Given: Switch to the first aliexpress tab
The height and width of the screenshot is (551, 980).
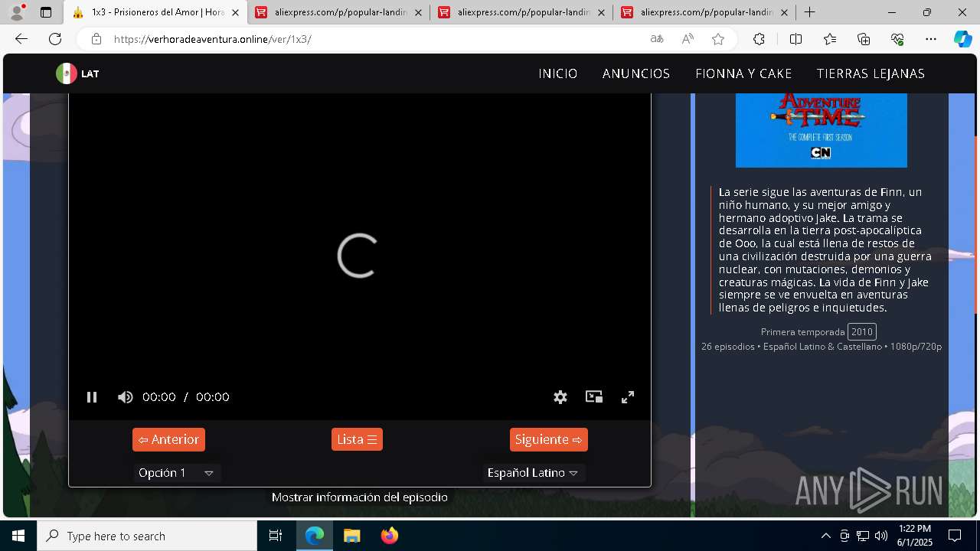Looking at the screenshot, I should pyautogui.click(x=337, y=12).
